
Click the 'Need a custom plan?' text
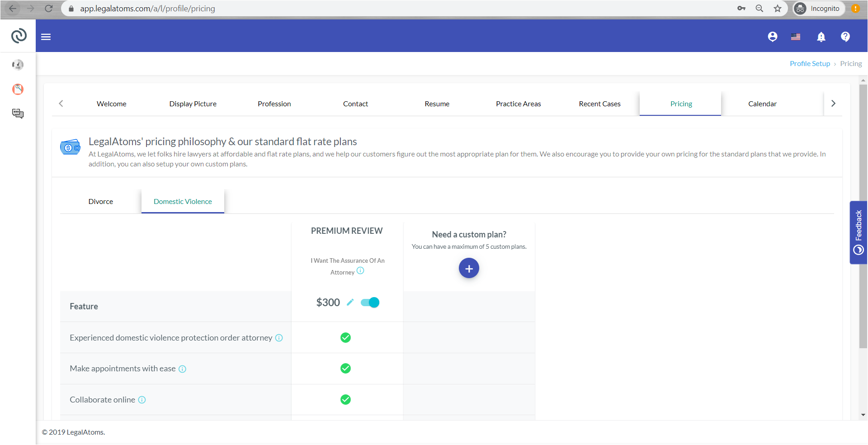click(x=469, y=235)
